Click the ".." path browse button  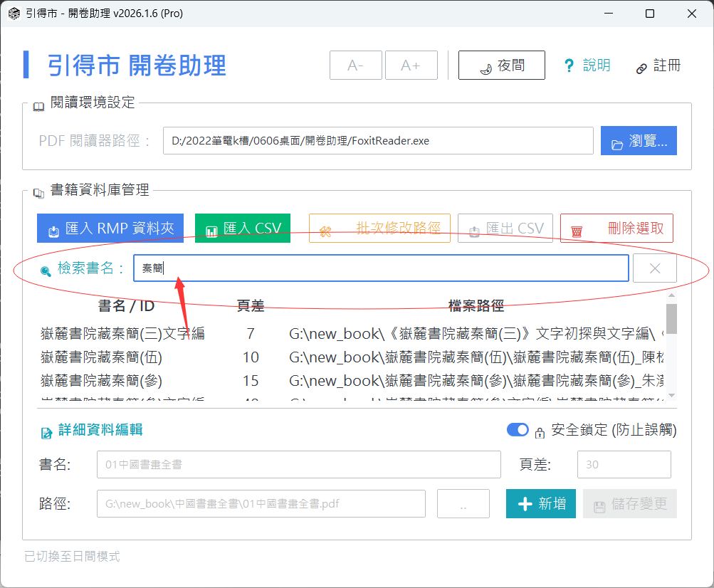(x=463, y=504)
